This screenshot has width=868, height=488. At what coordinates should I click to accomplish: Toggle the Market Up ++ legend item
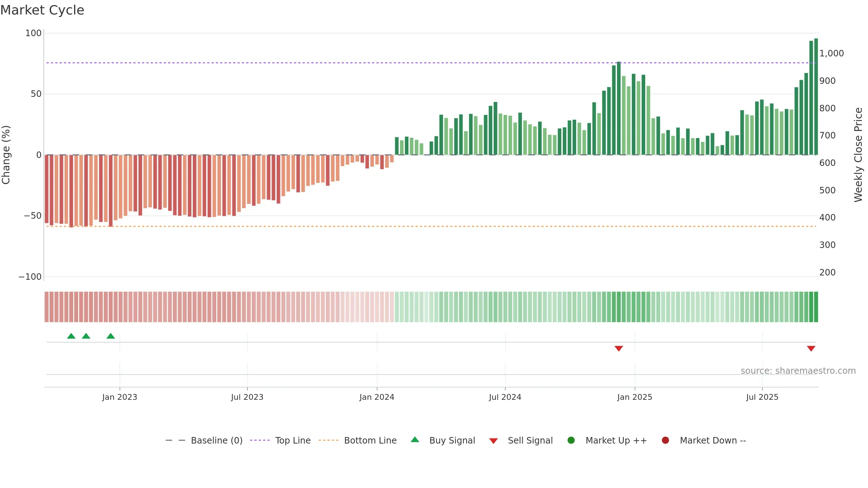click(x=607, y=440)
